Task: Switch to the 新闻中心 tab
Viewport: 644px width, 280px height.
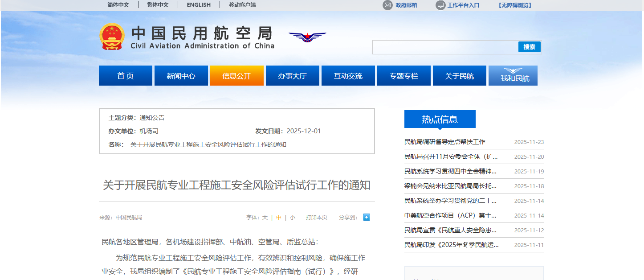Action: pyautogui.click(x=181, y=75)
